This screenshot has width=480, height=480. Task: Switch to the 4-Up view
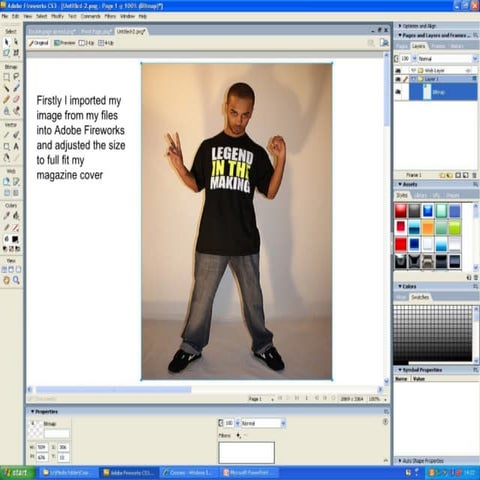(106, 43)
